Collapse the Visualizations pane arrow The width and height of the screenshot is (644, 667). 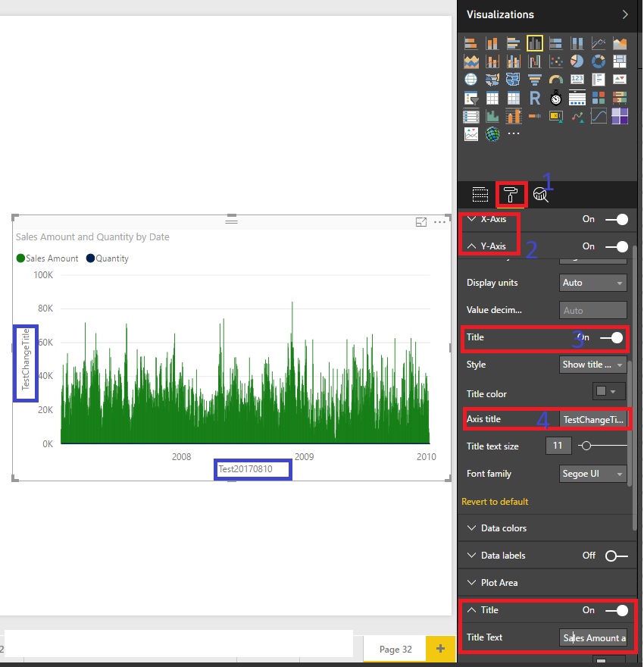click(x=625, y=14)
